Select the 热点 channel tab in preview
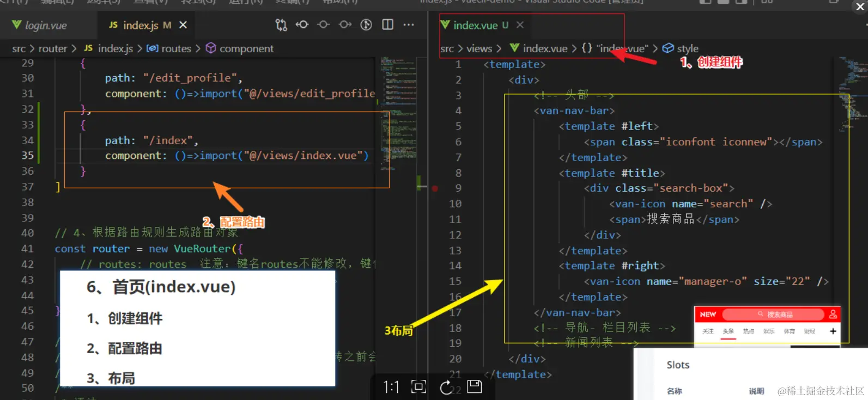This screenshot has height=400, width=868. tap(749, 331)
